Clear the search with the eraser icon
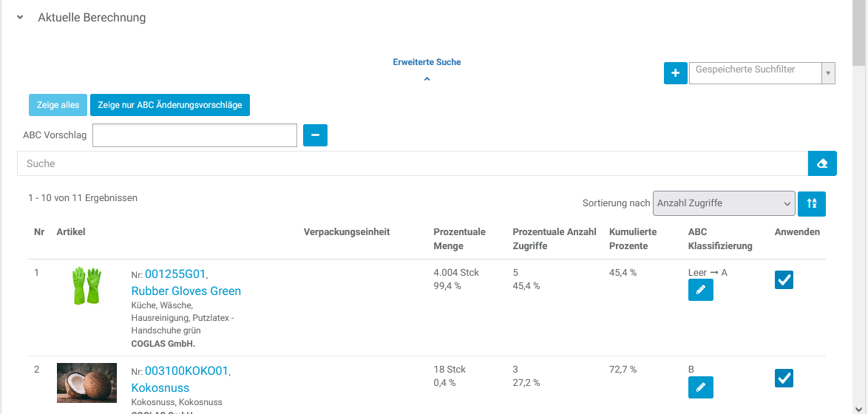Viewport: 868px width, 414px height. 821,163
